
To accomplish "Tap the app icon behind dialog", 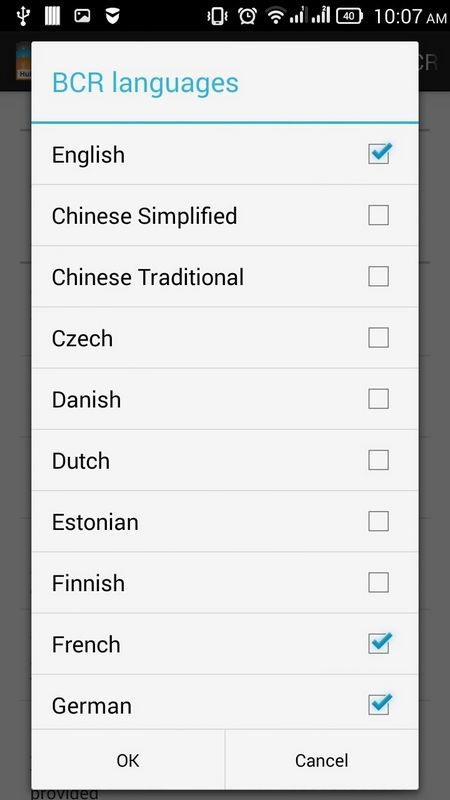I will pyautogui.click(x=23, y=61).
